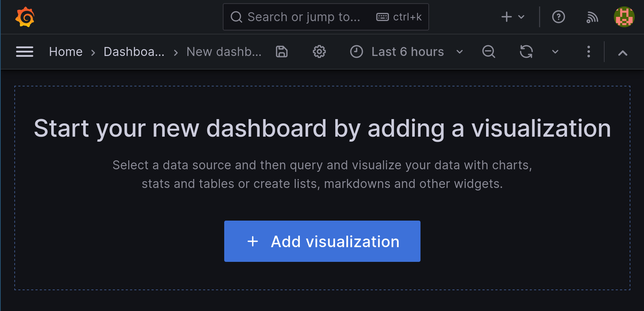Select the New dashboard breadcrumb title
The image size is (644, 311).
click(224, 52)
